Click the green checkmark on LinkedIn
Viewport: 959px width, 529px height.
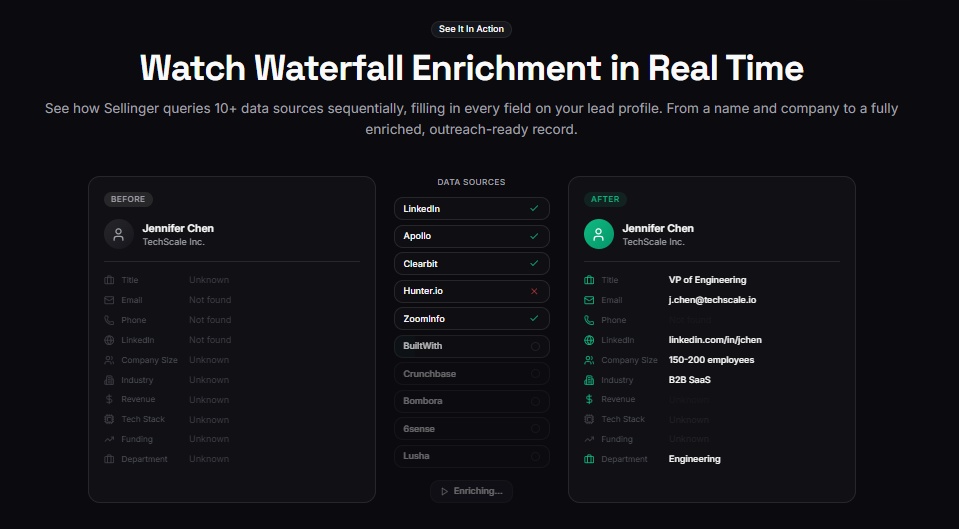click(534, 209)
